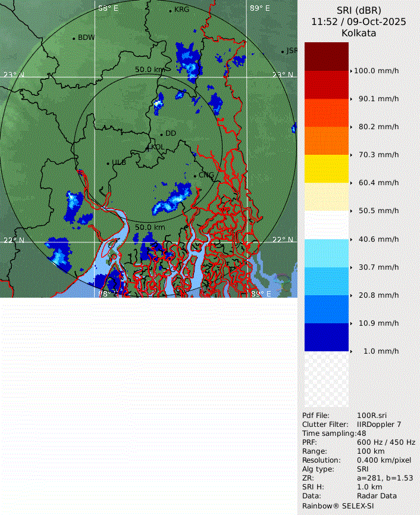Click the white legend color band
This screenshot has height=515, width=420.
(327, 225)
